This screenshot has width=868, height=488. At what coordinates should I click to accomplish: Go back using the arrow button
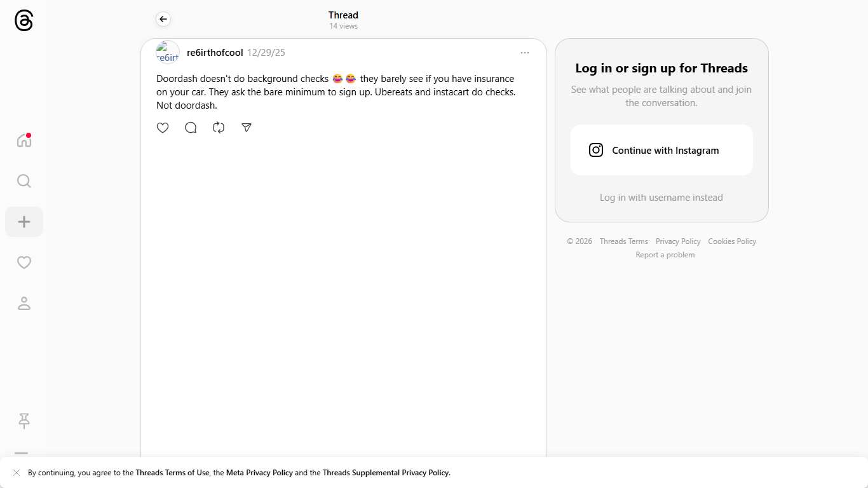pyautogui.click(x=163, y=19)
